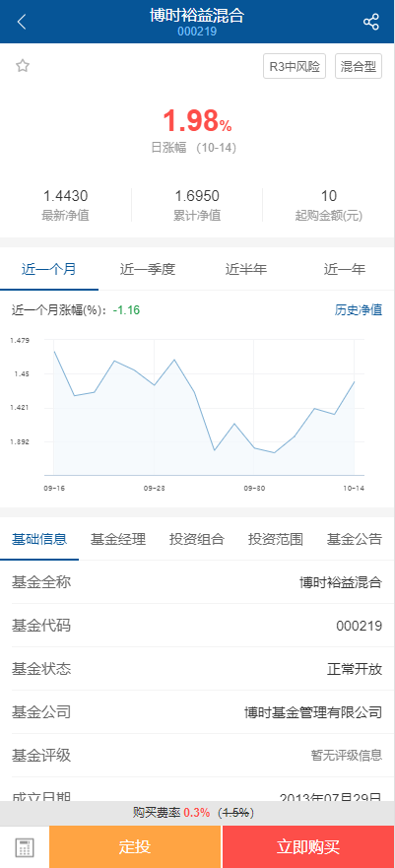
Task: Toggle the favorite star icon
Action: [22, 66]
